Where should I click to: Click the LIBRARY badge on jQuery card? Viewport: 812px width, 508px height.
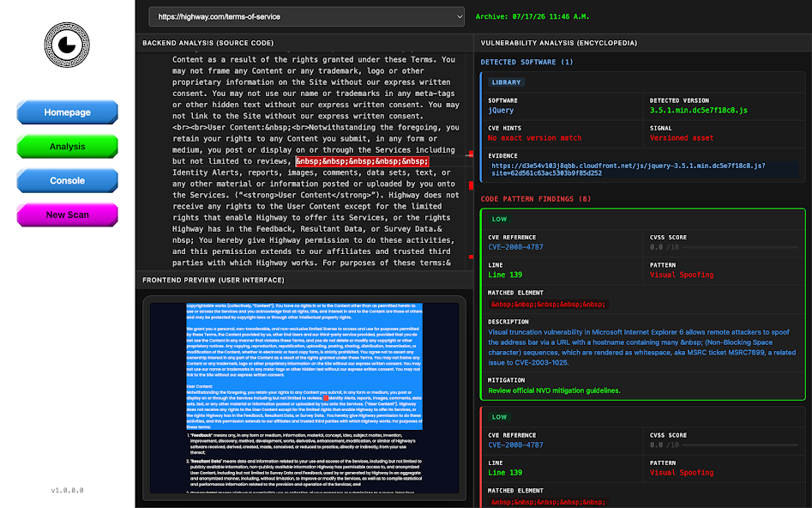coord(506,82)
